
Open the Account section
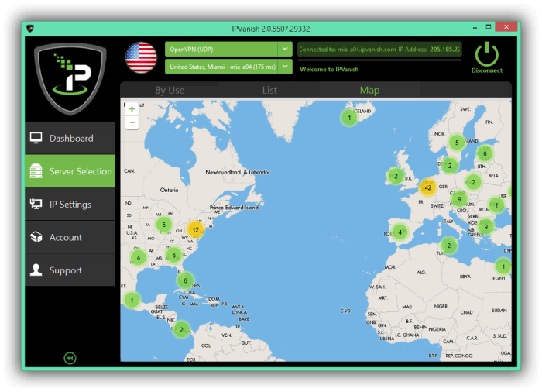pos(70,237)
